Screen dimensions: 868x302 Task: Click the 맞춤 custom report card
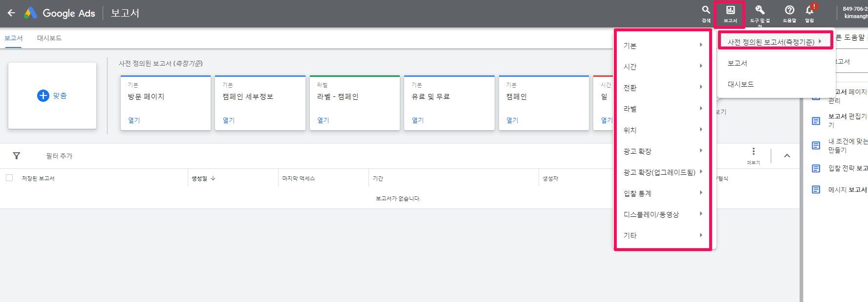tap(52, 95)
